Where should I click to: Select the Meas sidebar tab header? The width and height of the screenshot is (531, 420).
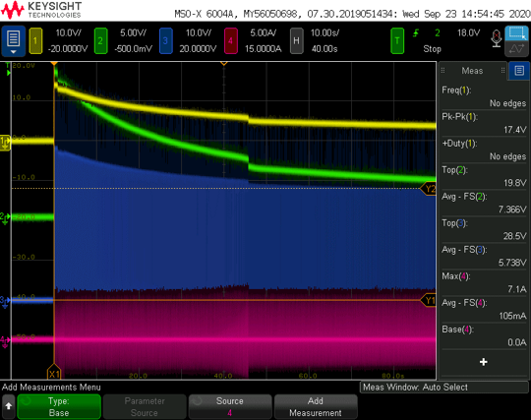pyautogui.click(x=472, y=71)
